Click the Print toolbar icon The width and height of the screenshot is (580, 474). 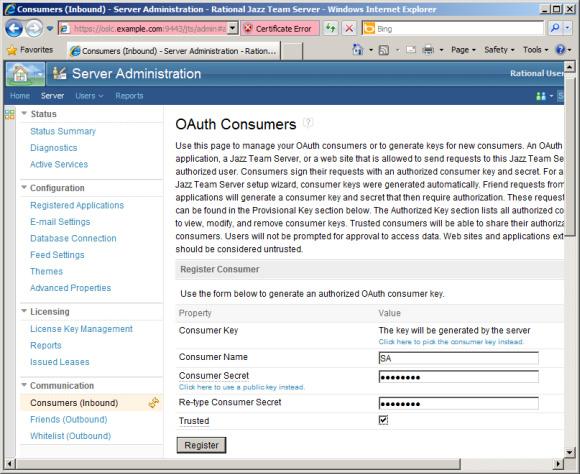tap(428, 50)
